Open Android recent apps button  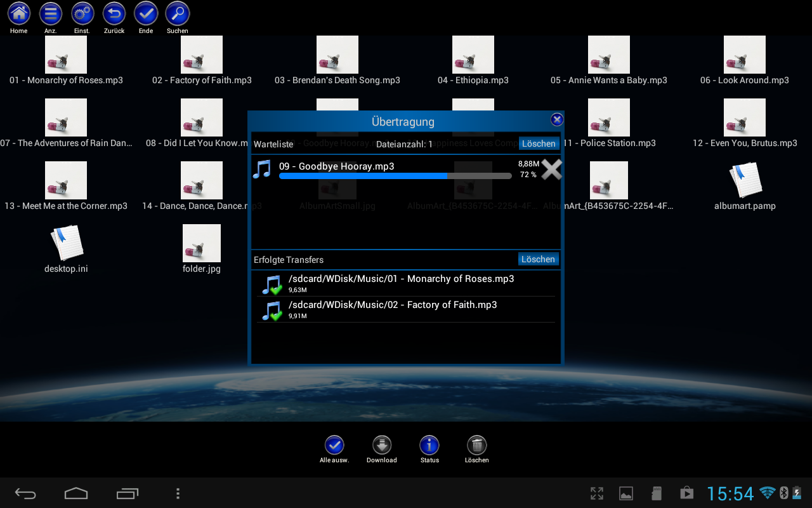tap(128, 493)
